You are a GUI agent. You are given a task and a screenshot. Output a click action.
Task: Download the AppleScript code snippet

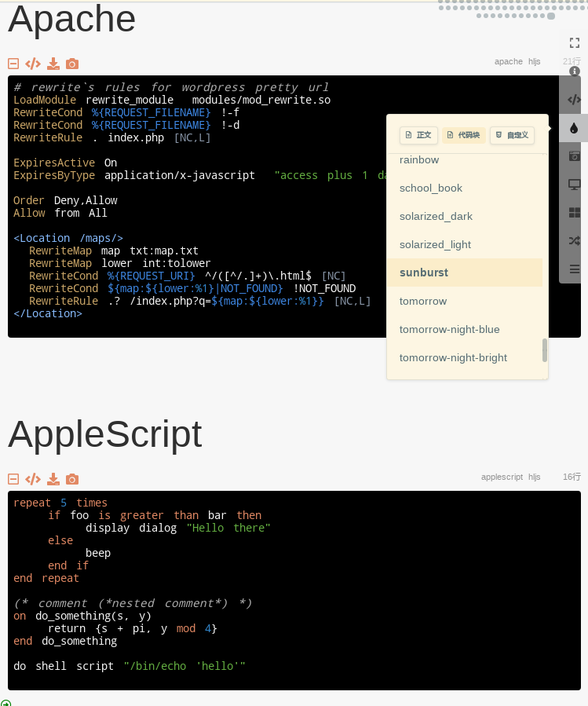pyautogui.click(x=53, y=479)
